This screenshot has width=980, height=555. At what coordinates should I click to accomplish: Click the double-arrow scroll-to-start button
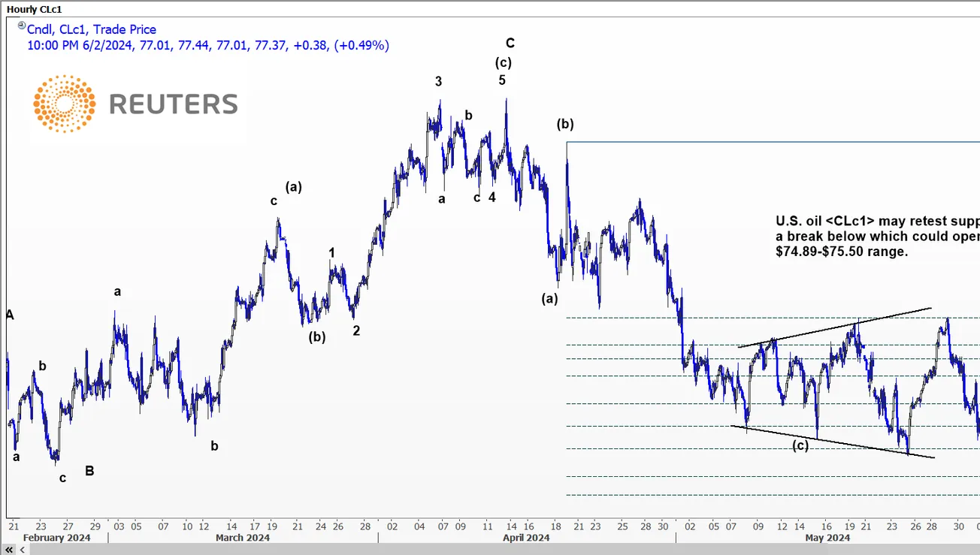point(9,550)
